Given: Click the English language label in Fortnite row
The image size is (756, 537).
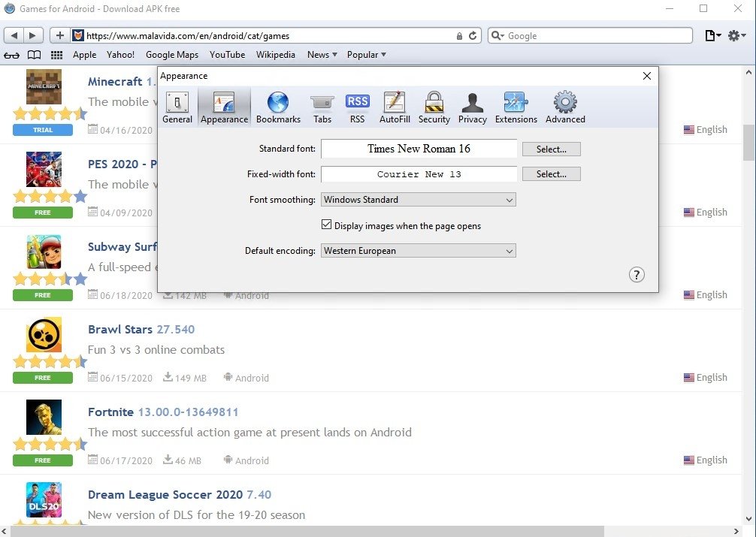Looking at the screenshot, I should pos(712,460).
